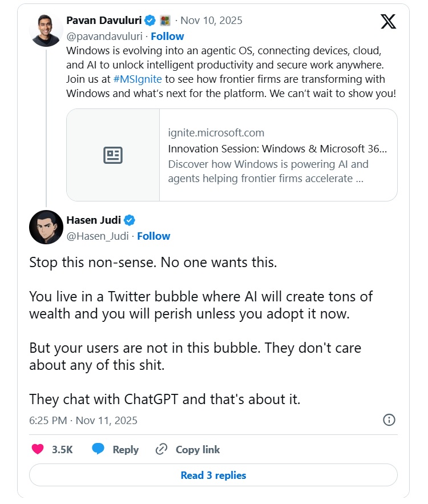
Task: Click the Copy link text
Action: (x=197, y=449)
